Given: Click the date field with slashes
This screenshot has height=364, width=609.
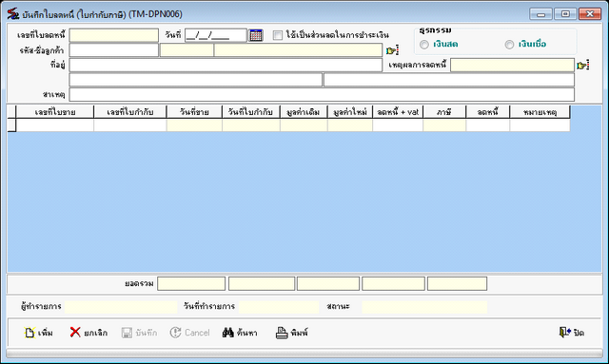Looking at the screenshot, I should (216, 35).
